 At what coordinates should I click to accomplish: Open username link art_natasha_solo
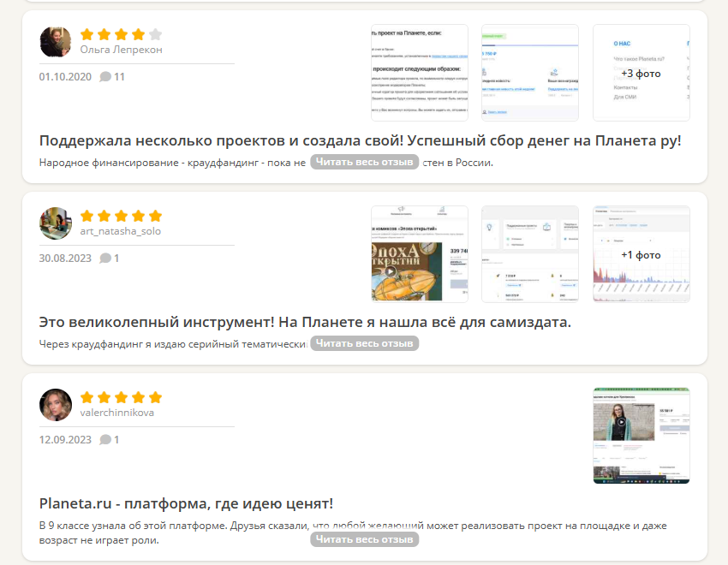(x=121, y=231)
